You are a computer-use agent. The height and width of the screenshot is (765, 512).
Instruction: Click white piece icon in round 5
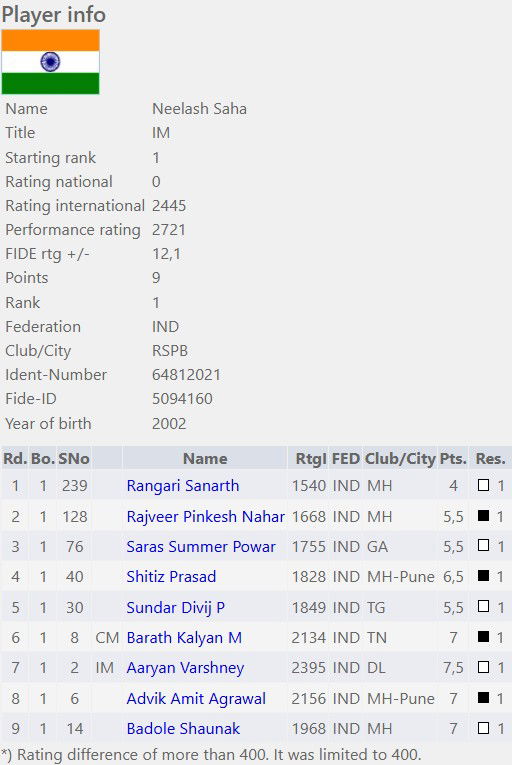pos(483,606)
